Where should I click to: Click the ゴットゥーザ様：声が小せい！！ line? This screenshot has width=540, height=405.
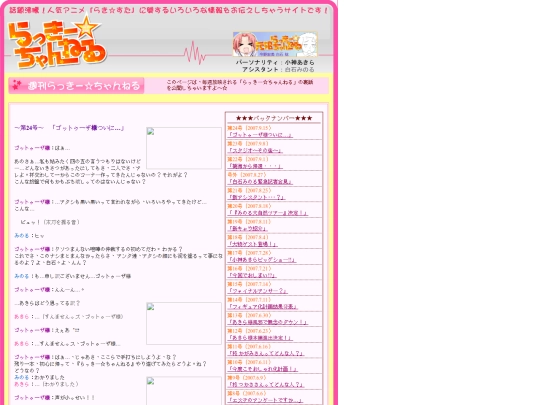click(54, 397)
